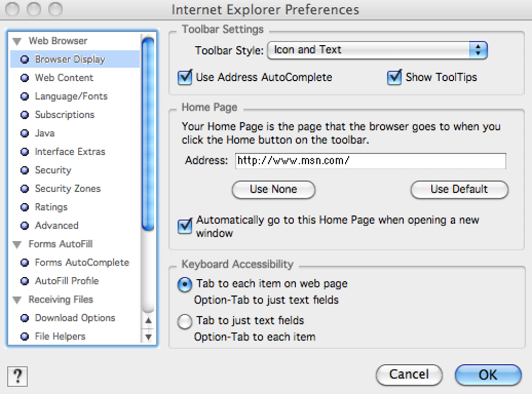Click the bullet icon beside Security Zones
Viewport: 532px width, 394px height.
(25, 189)
